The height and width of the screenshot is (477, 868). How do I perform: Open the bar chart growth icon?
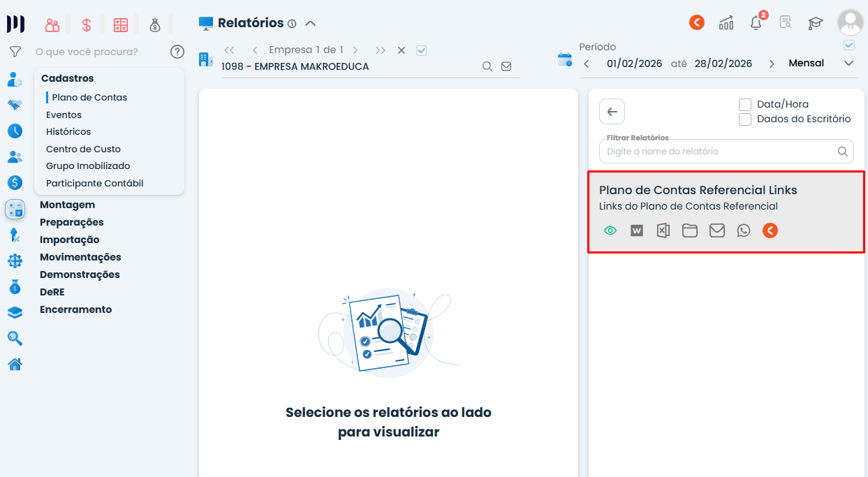point(726,23)
